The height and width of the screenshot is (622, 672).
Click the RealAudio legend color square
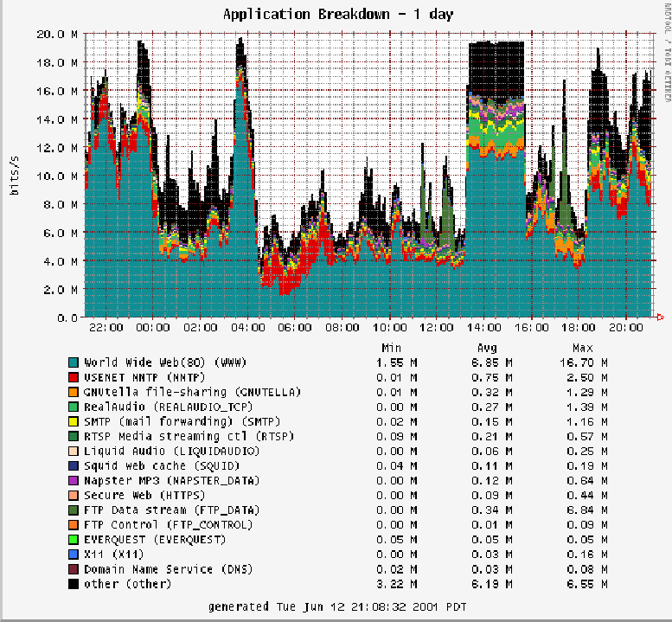pos(75,407)
